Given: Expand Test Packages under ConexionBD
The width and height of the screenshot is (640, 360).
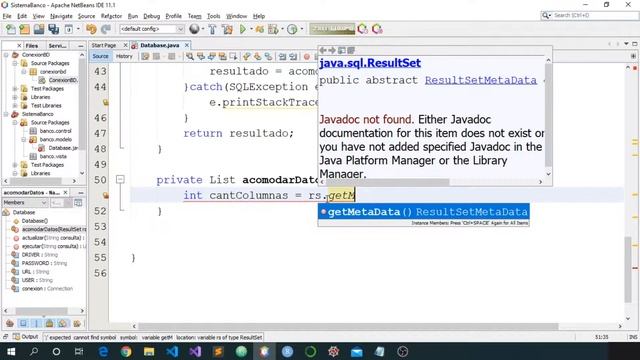Looking at the screenshot, I should tap(15, 89).
